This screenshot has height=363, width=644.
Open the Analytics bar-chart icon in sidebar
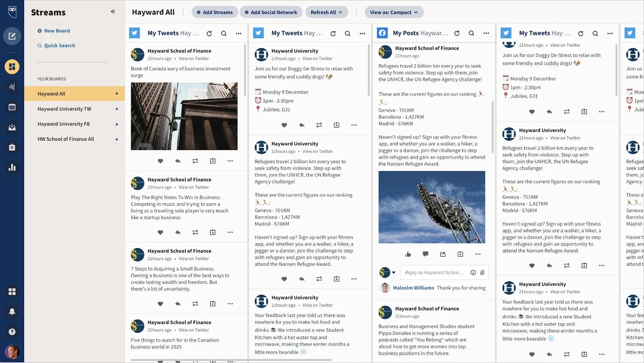(12, 167)
